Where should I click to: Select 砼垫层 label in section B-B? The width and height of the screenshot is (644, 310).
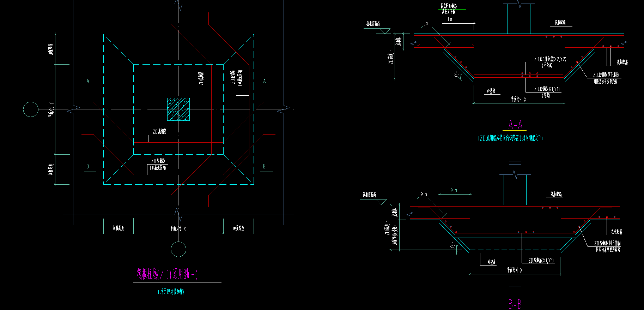coord(491,262)
